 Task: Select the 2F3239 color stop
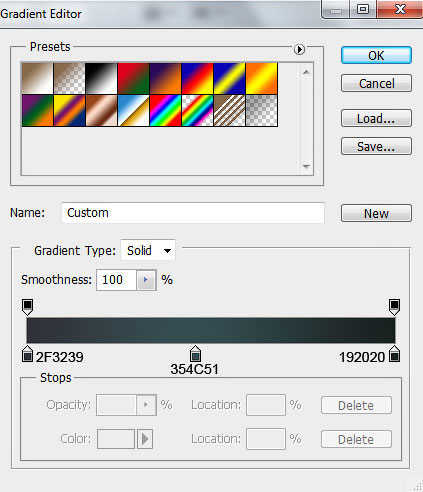[x=27, y=354]
